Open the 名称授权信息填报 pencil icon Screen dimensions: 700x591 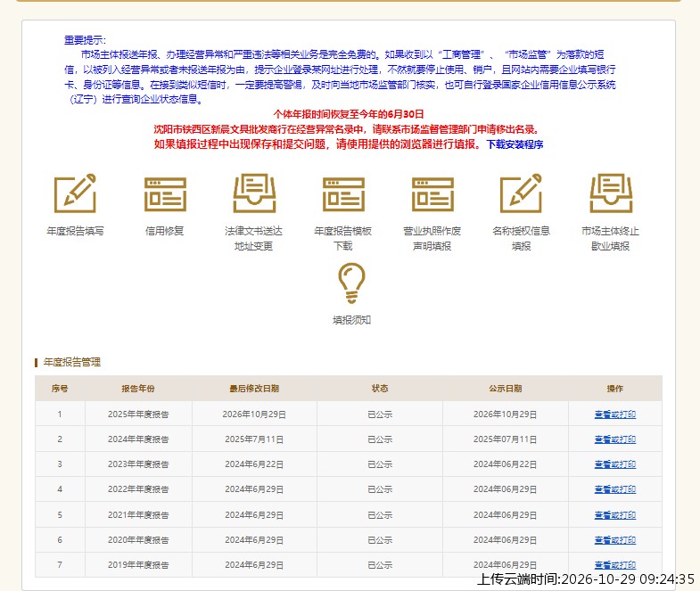(521, 193)
